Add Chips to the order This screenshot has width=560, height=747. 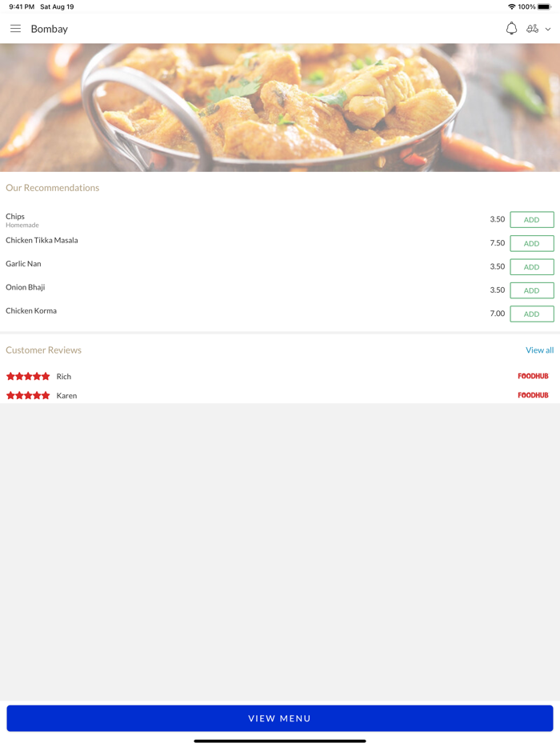tap(532, 220)
